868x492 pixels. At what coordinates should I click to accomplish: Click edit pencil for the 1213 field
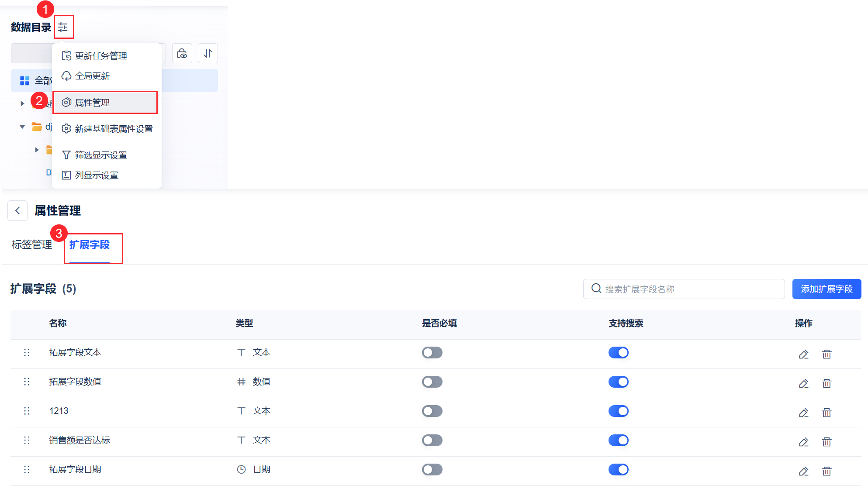[x=803, y=413]
